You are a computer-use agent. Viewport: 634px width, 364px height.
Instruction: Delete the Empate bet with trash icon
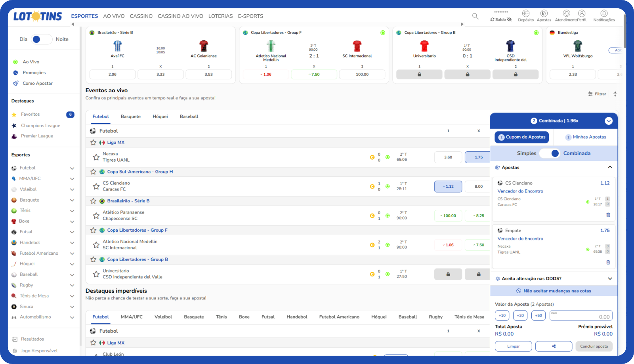[x=608, y=262]
